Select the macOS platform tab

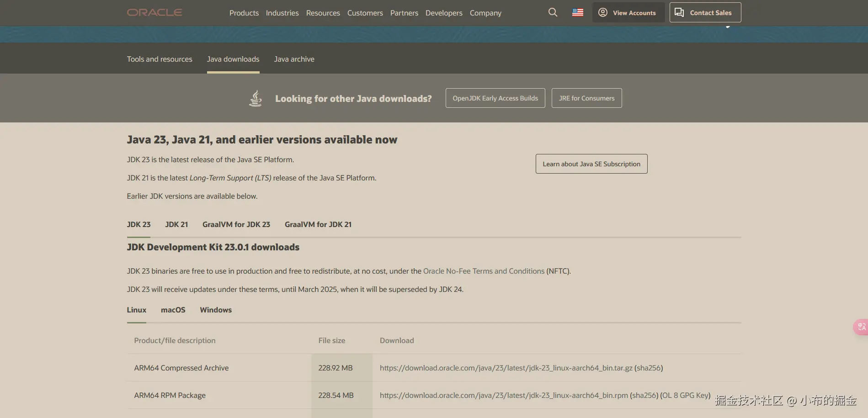point(173,310)
